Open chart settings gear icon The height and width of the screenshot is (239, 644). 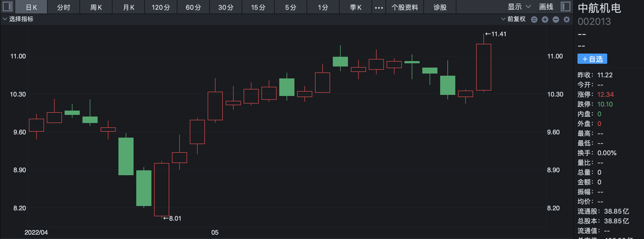(x=567, y=19)
